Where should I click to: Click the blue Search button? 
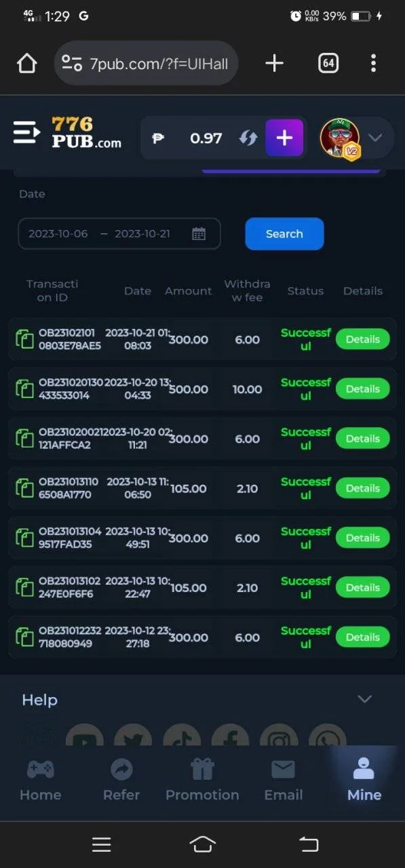(284, 234)
